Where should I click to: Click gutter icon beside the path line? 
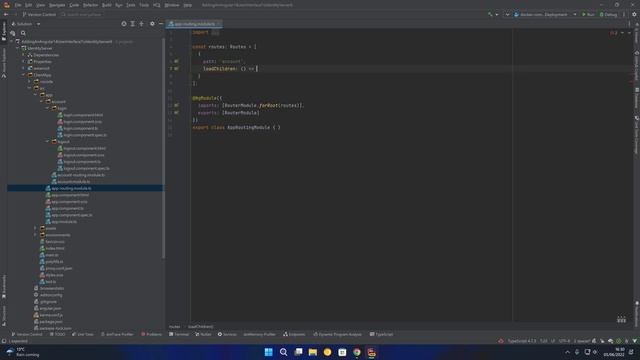pos(176,61)
